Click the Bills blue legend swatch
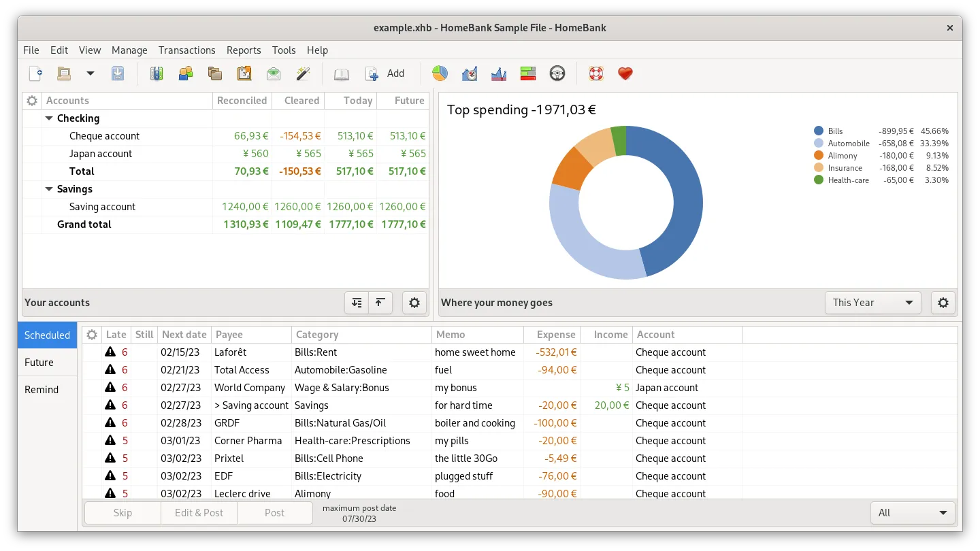This screenshot has height=551, width=980. (819, 131)
